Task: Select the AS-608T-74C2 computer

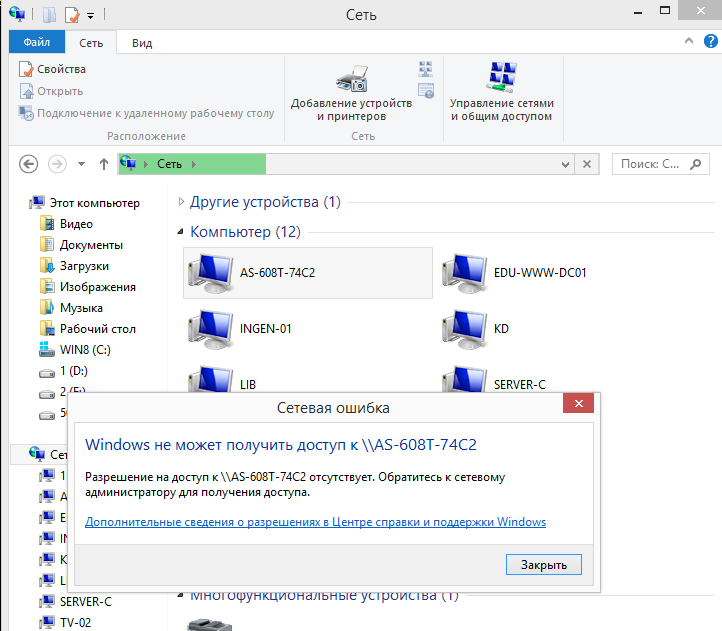Action: coord(308,273)
